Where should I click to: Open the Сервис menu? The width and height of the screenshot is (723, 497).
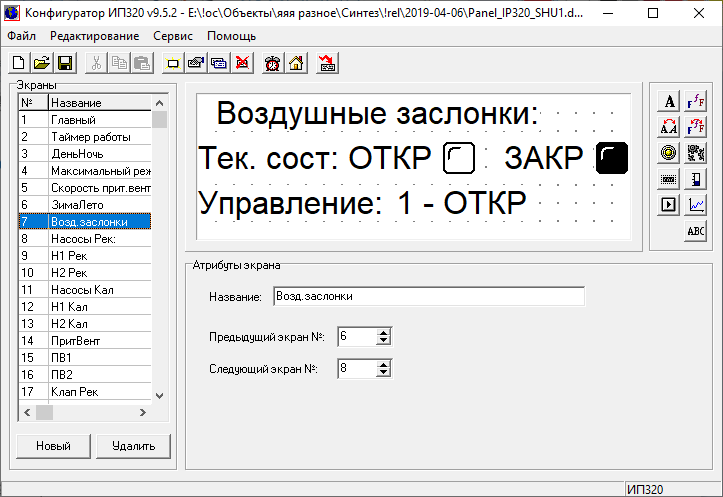tap(173, 36)
